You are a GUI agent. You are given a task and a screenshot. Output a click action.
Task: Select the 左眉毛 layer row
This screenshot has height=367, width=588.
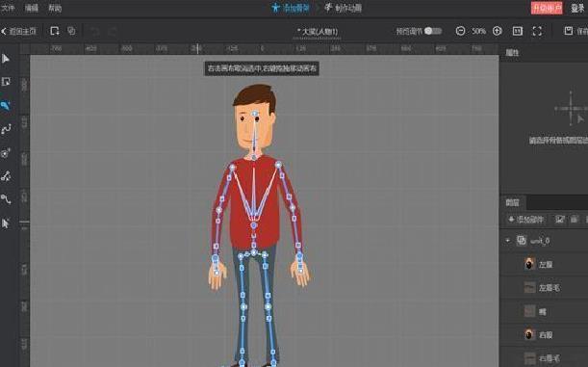[544, 288]
